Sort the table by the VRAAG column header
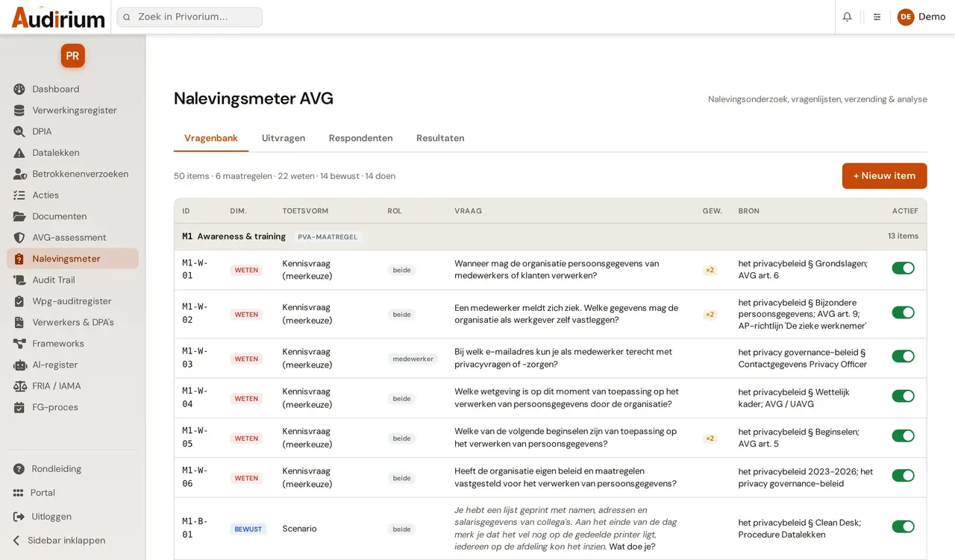Viewport: 955px width, 560px height. 468,211
